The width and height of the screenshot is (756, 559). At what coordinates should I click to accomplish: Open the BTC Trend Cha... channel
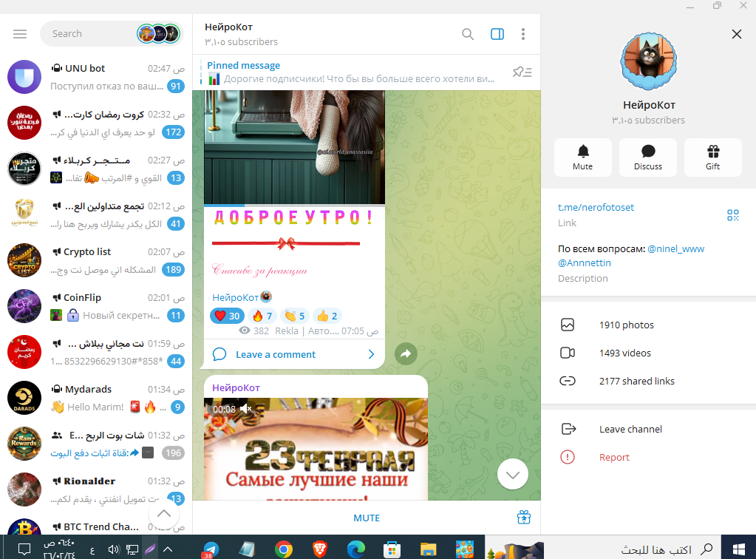click(x=96, y=524)
